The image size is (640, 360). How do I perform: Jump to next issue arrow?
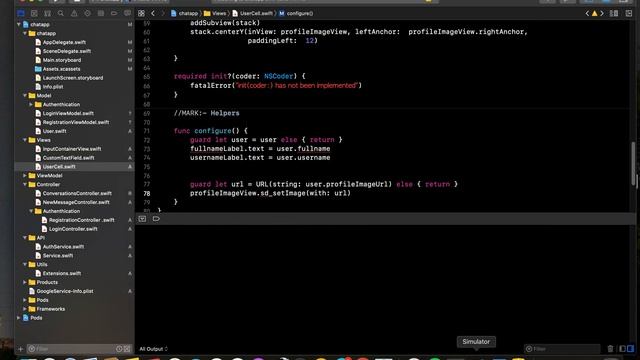coord(602,13)
